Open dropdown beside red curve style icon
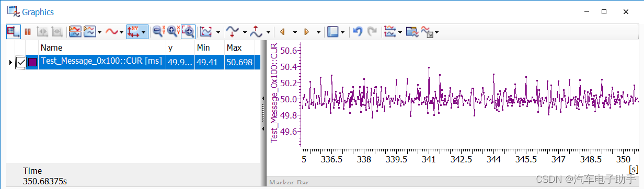 tap(122, 32)
